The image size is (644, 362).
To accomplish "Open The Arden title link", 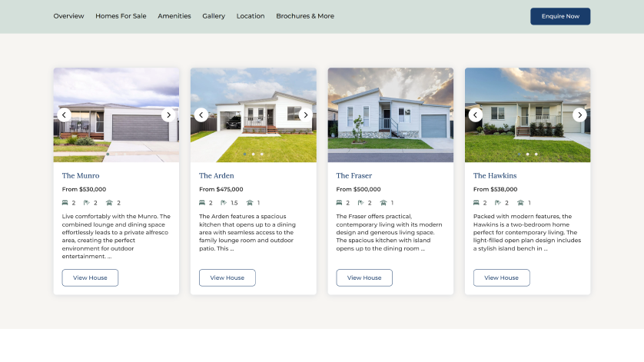I will click(x=217, y=175).
